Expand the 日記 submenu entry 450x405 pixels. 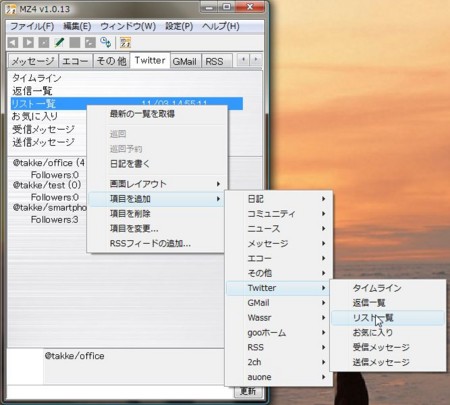(x=279, y=199)
